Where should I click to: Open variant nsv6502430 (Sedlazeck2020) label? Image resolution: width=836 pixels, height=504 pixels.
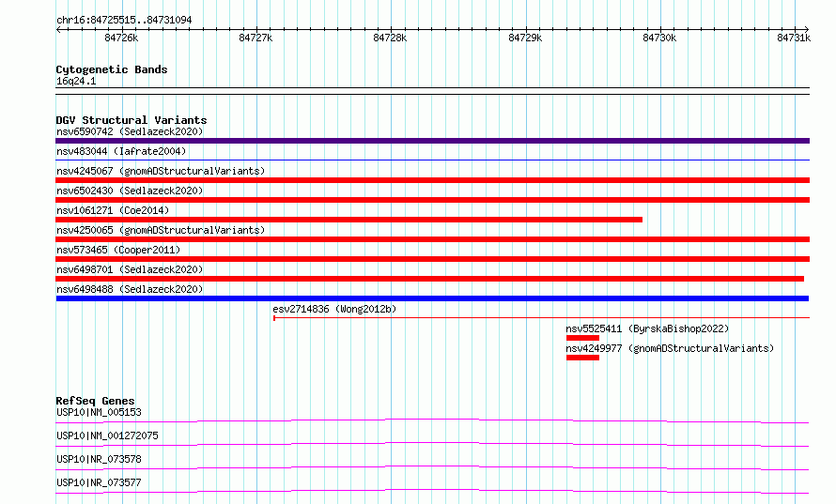130,191
